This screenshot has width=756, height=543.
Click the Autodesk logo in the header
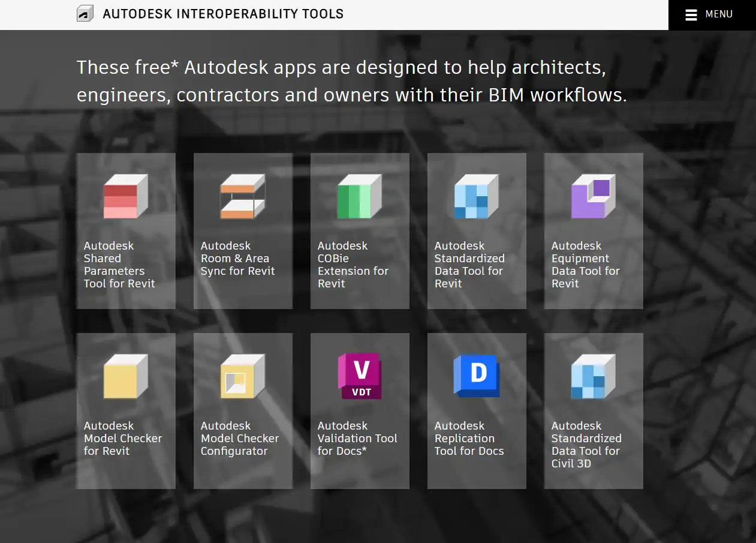(85, 14)
